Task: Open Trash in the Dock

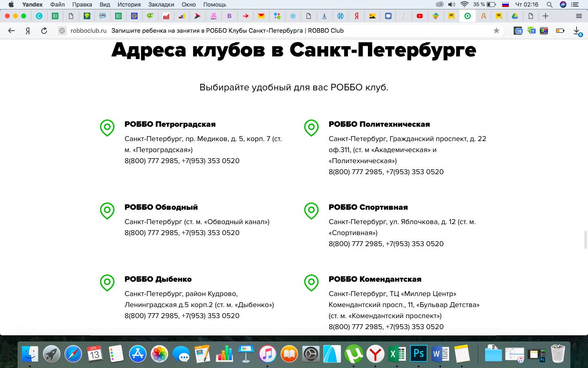Action: tap(558, 354)
